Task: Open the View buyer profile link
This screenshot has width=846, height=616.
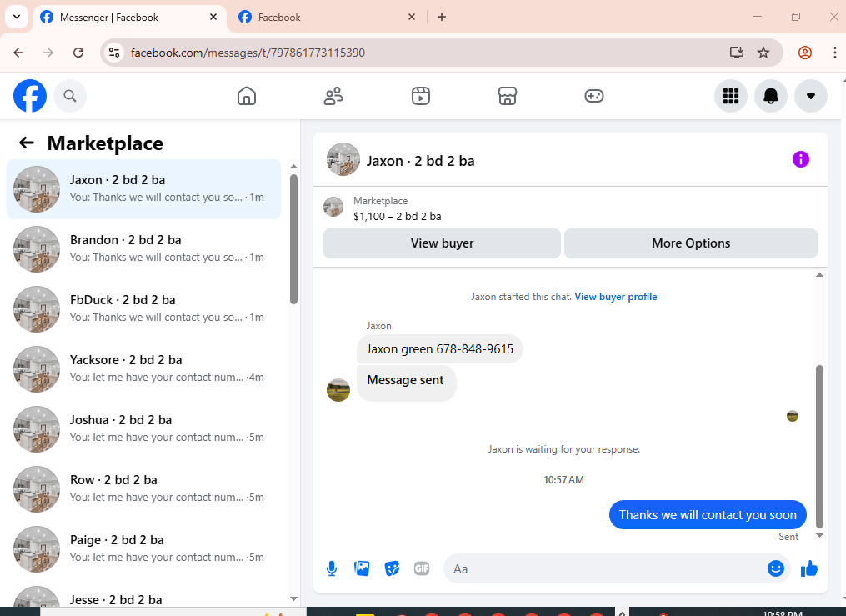Action: coord(616,297)
